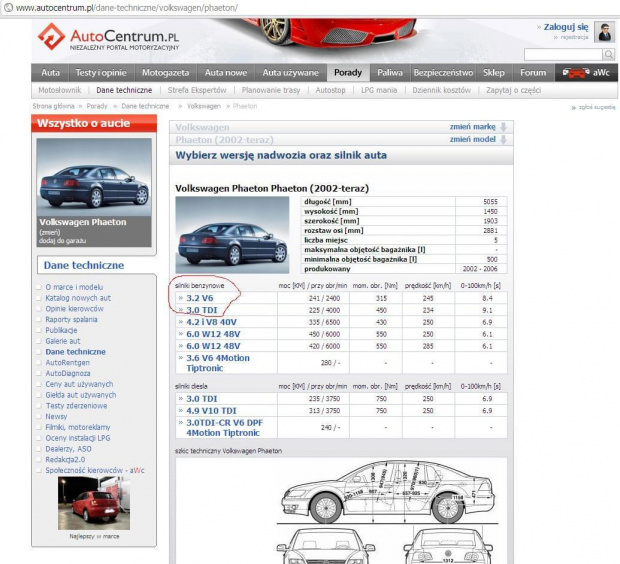The height and width of the screenshot is (564, 620).
Task: Open Dealerzy, ASO sidebar link
Action: click(68, 449)
